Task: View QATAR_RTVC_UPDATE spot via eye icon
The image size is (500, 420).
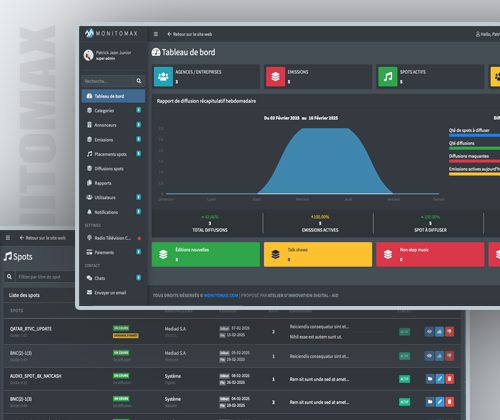Action: (x=429, y=332)
